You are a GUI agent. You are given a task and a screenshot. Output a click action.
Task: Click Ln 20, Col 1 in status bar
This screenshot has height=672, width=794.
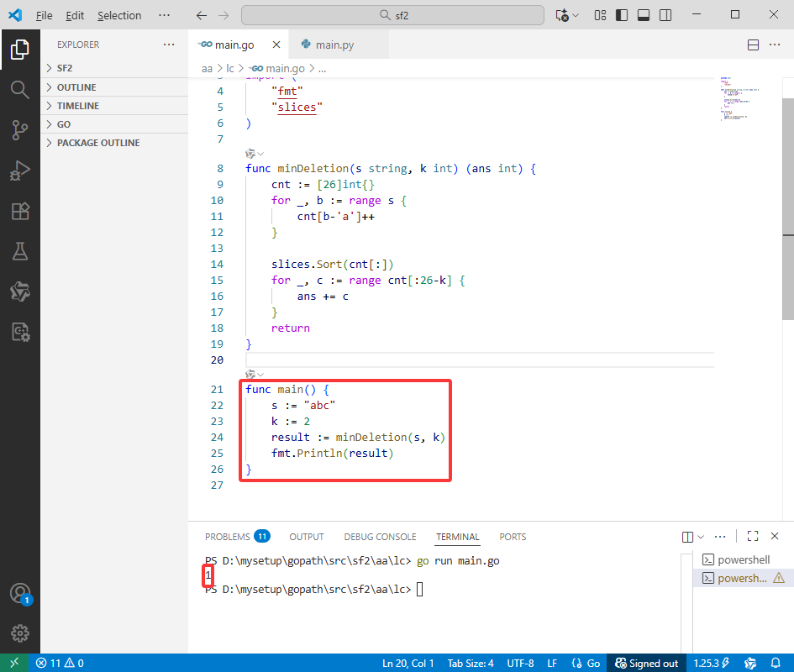click(408, 663)
